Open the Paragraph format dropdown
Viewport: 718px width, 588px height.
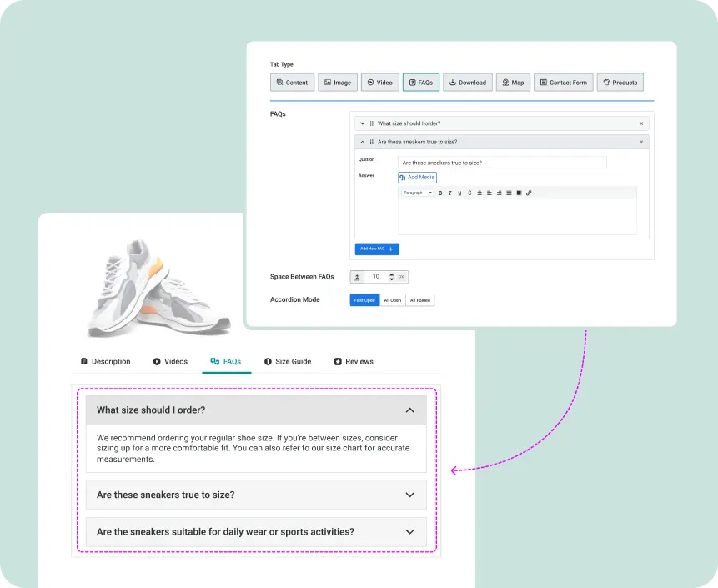click(x=417, y=193)
